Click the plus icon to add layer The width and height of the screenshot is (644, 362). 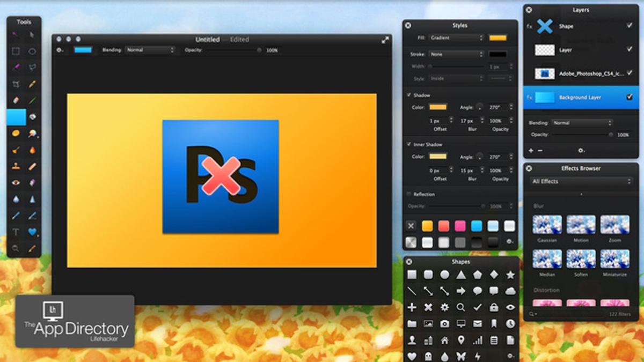(531, 151)
